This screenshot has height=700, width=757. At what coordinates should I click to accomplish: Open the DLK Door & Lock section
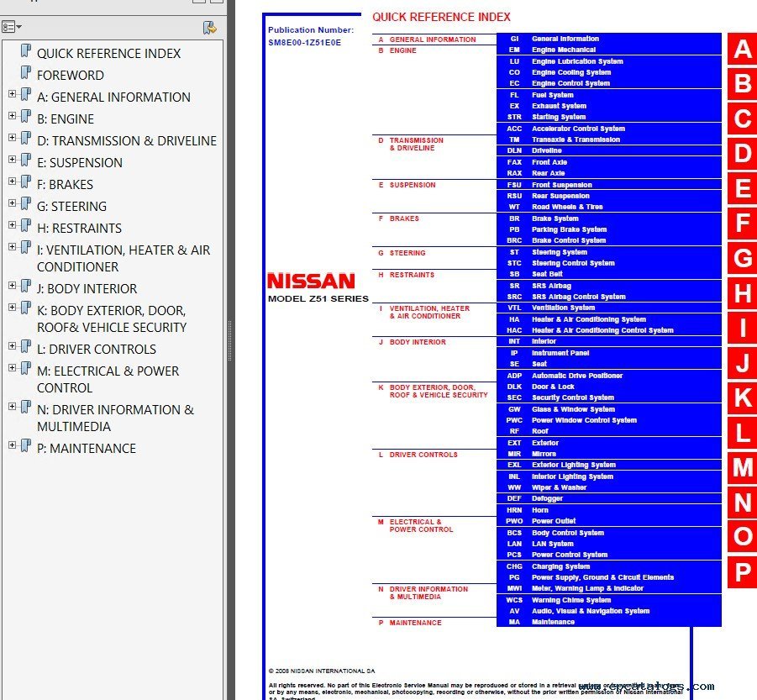pyautogui.click(x=609, y=387)
